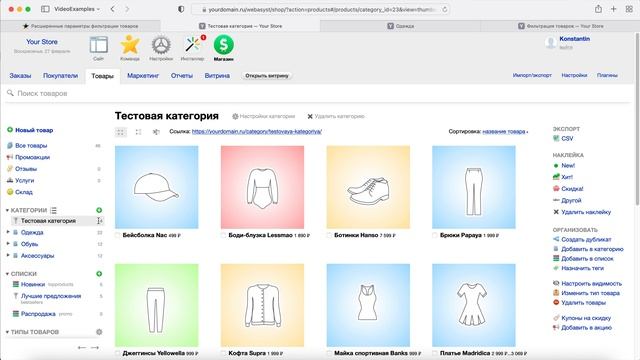Screen dimensions: 640x360
Task: Open sorting dropdown название товара
Action: [505, 131]
